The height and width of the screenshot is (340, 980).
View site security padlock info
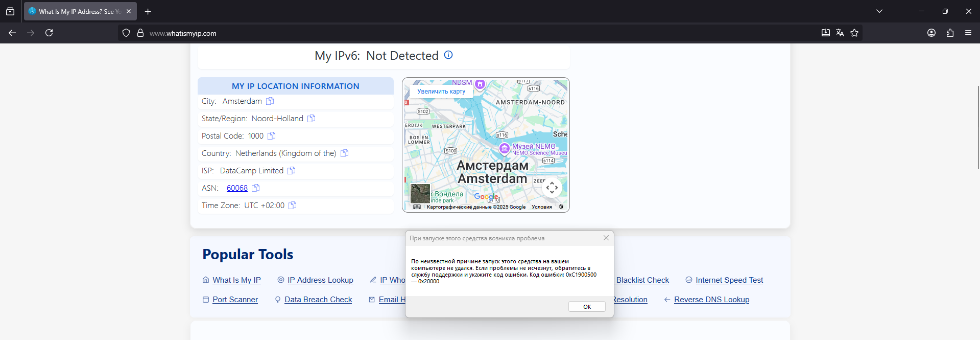pyautogui.click(x=140, y=33)
